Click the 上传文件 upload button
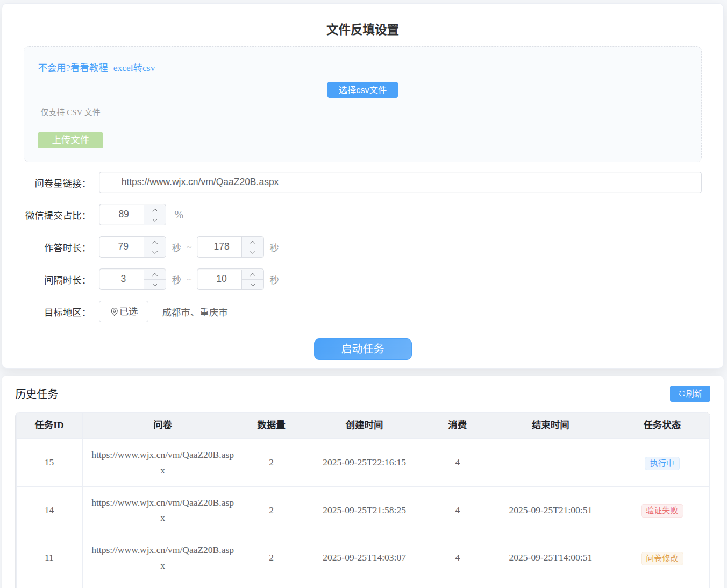The width and height of the screenshot is (727, 588). [x=70, y=140]
